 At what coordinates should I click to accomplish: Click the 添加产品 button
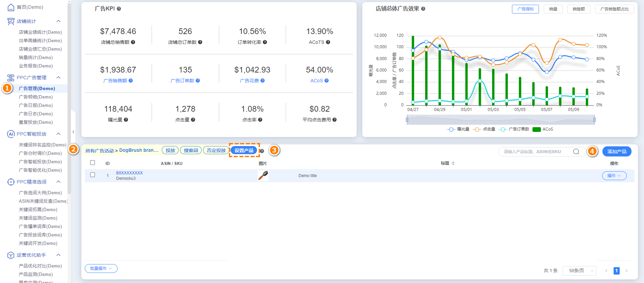pos(617,151)
